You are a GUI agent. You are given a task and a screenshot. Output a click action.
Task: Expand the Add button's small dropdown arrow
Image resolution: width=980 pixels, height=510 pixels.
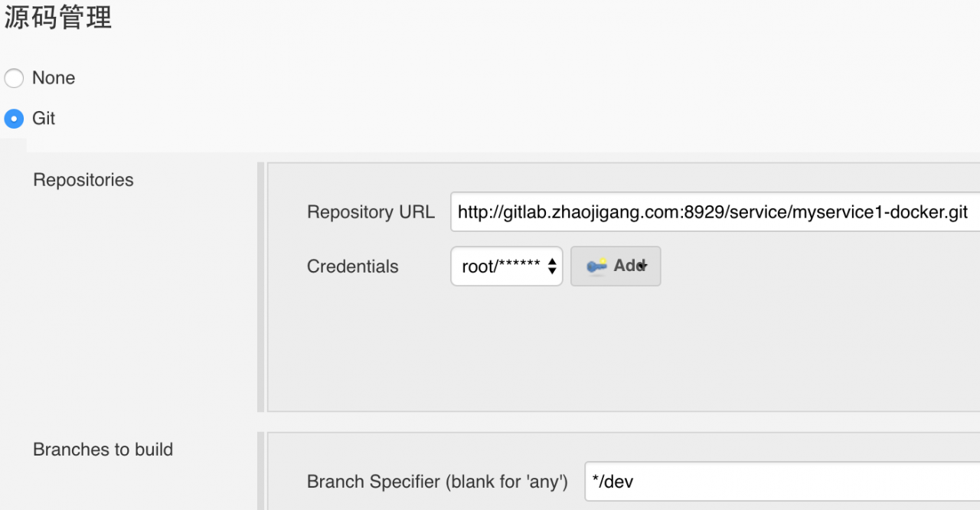[643, 266]
